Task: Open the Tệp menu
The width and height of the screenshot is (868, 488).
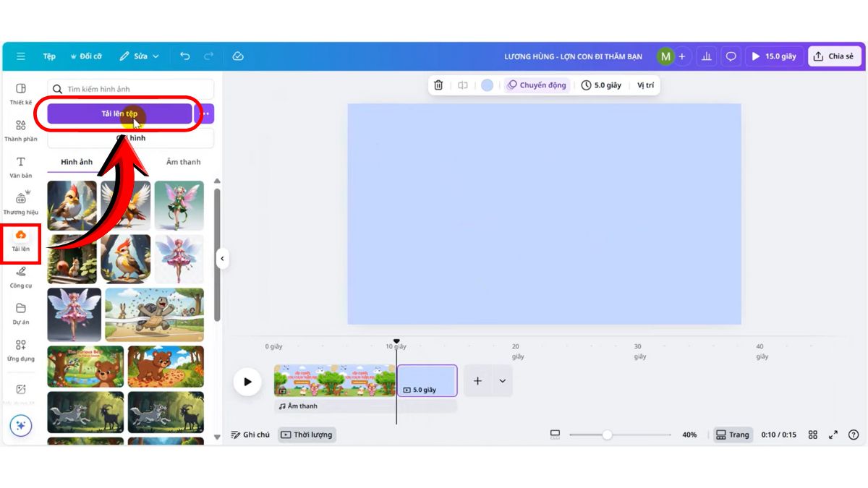Action: click(49, 56)
